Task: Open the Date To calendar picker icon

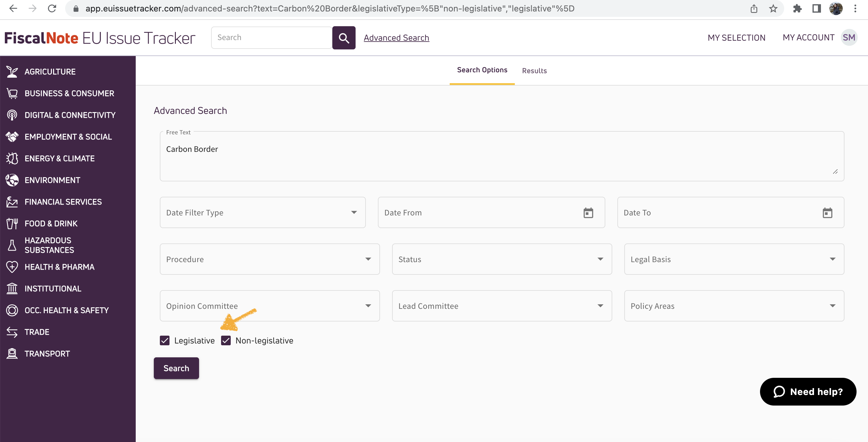Action: point(827,213)
